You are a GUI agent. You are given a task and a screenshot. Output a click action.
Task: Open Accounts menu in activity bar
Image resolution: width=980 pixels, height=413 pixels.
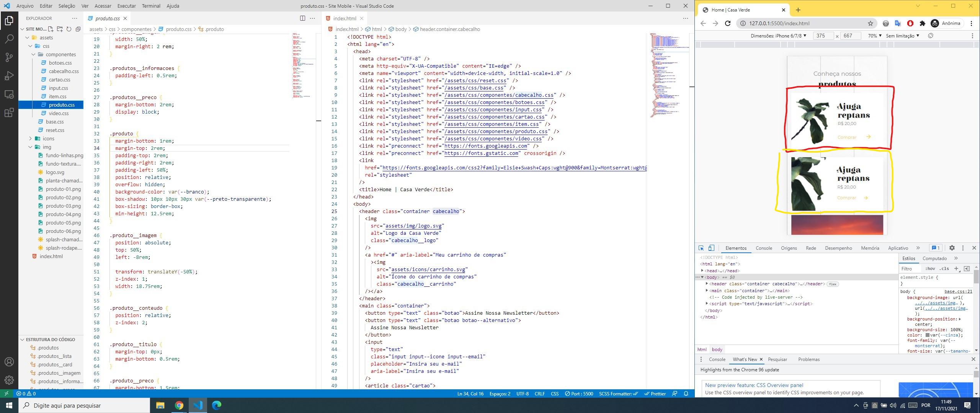[x=9, y=362]
